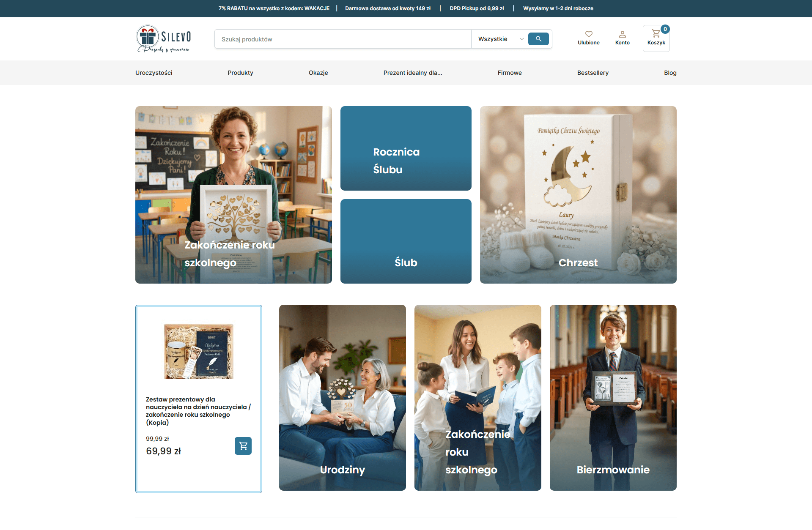
Task: Open the Firmowe menu
Action: point(510,73)
